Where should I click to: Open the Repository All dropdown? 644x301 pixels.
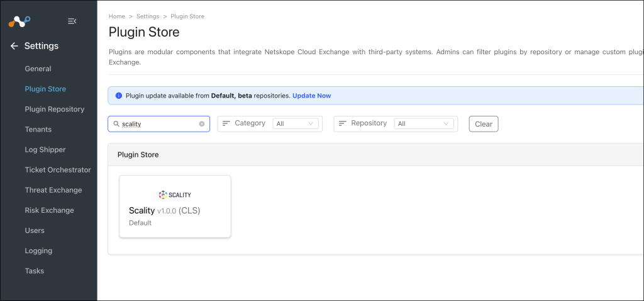[x=424, y=124]
